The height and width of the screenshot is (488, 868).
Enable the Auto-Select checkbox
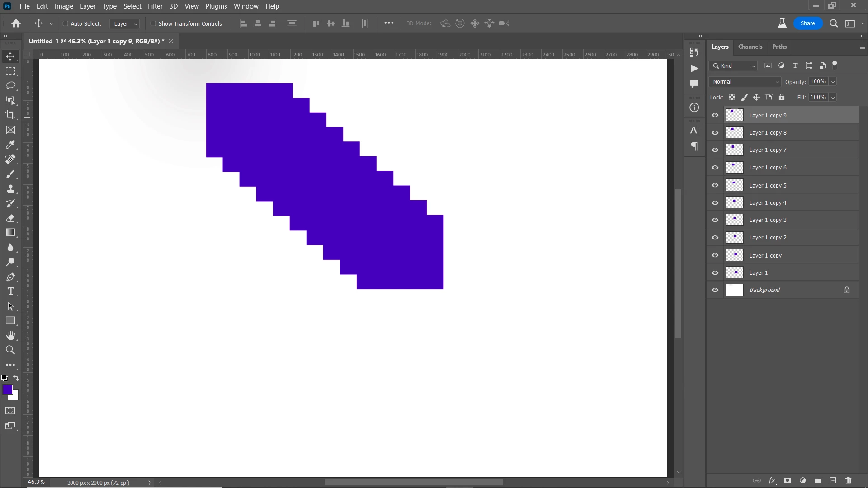(65, 23)
